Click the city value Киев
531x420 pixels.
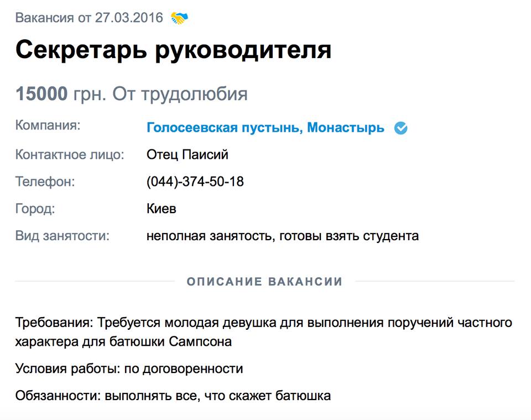tap(162, 209)
